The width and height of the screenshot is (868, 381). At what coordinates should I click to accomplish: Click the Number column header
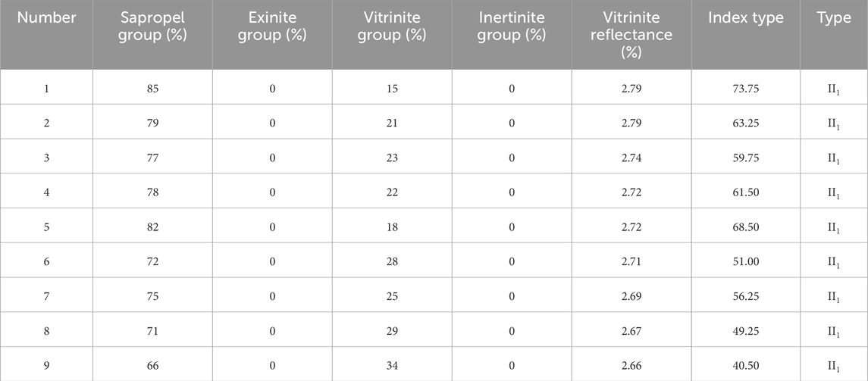[x=46, y=18]
